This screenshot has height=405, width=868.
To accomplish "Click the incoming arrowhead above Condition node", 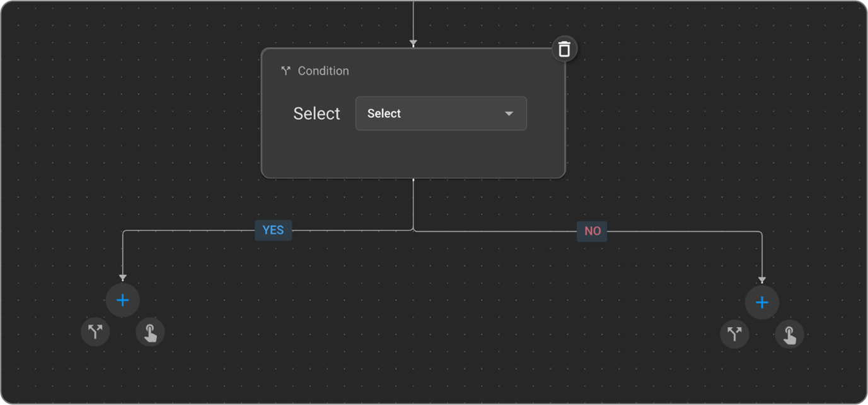I will (413, 43).
